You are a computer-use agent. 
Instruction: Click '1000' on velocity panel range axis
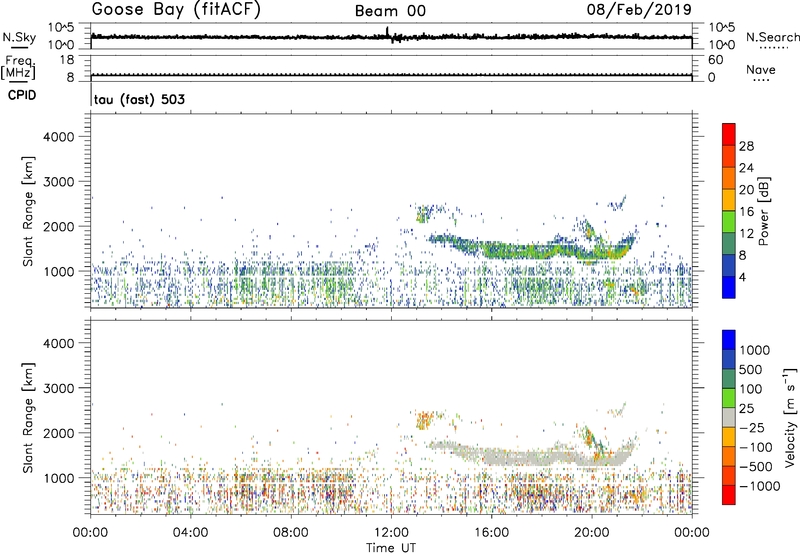pos(59,478)
